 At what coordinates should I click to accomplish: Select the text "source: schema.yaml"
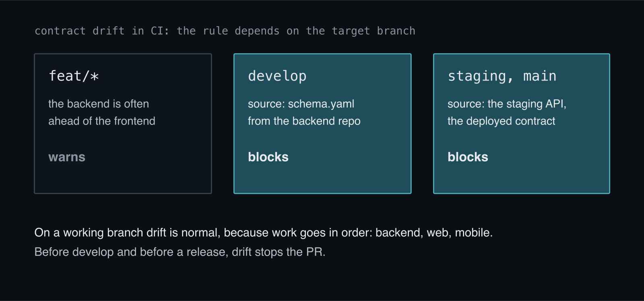click(x=301, y=104)
